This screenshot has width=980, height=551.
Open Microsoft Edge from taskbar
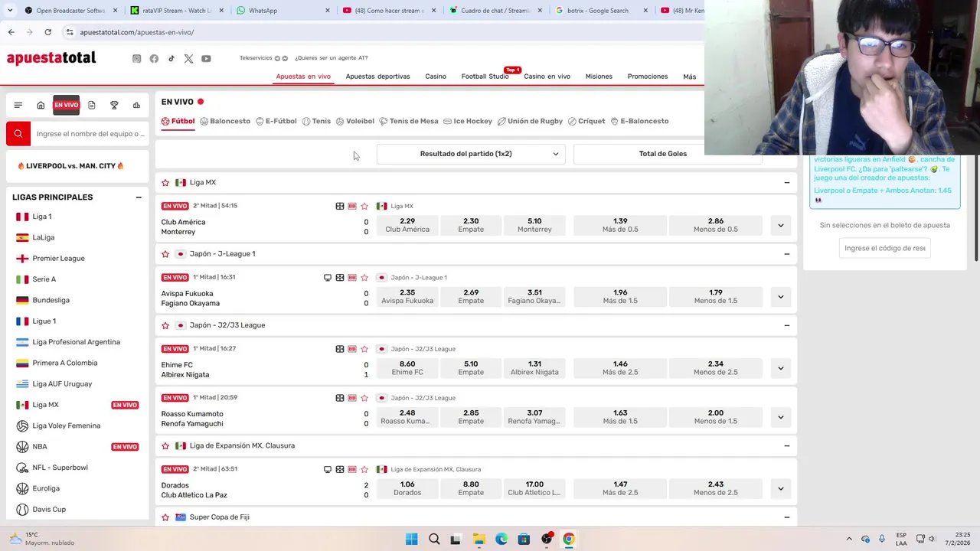(x=501, y=539)
